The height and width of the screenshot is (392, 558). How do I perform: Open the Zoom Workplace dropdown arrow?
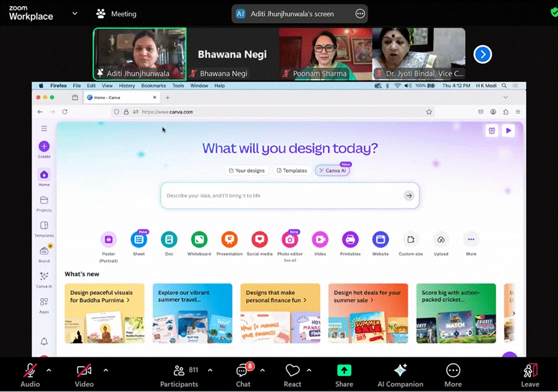[75, 13]
